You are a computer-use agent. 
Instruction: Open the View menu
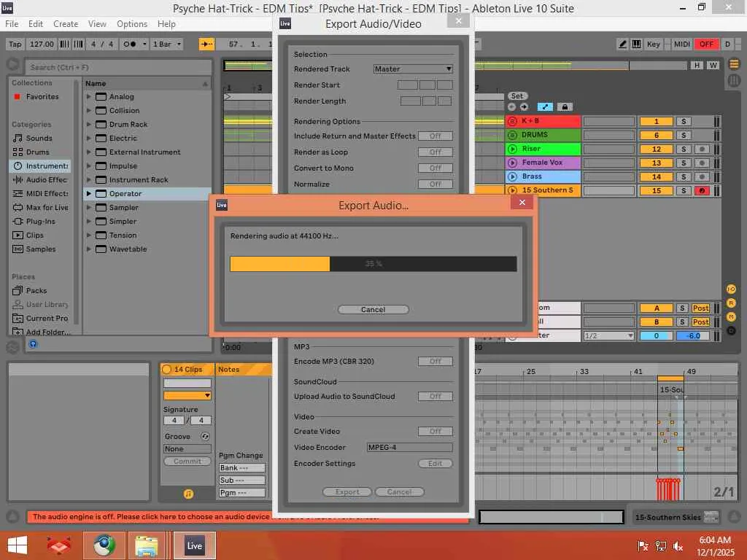point(97,24)
